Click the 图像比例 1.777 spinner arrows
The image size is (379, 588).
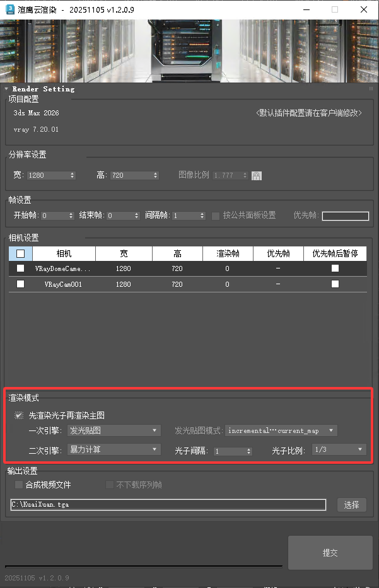(x=245, y=175)
